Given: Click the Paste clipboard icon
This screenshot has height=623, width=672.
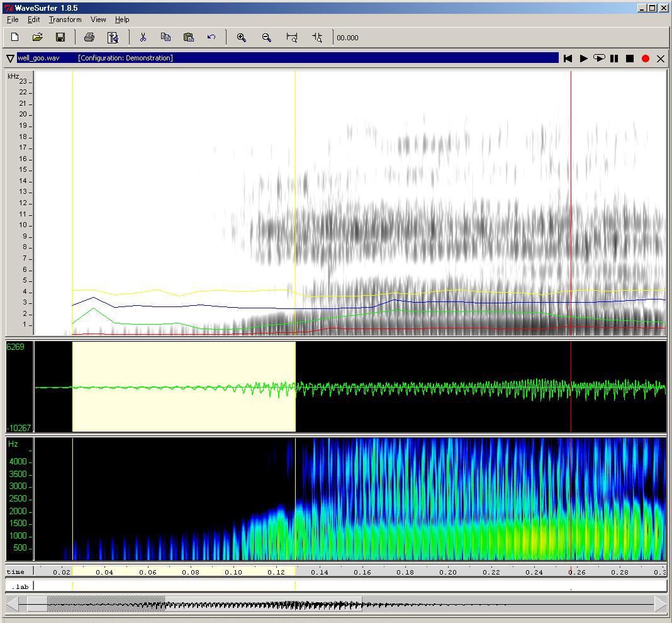Looking at the screenshot, I should 188,38.
